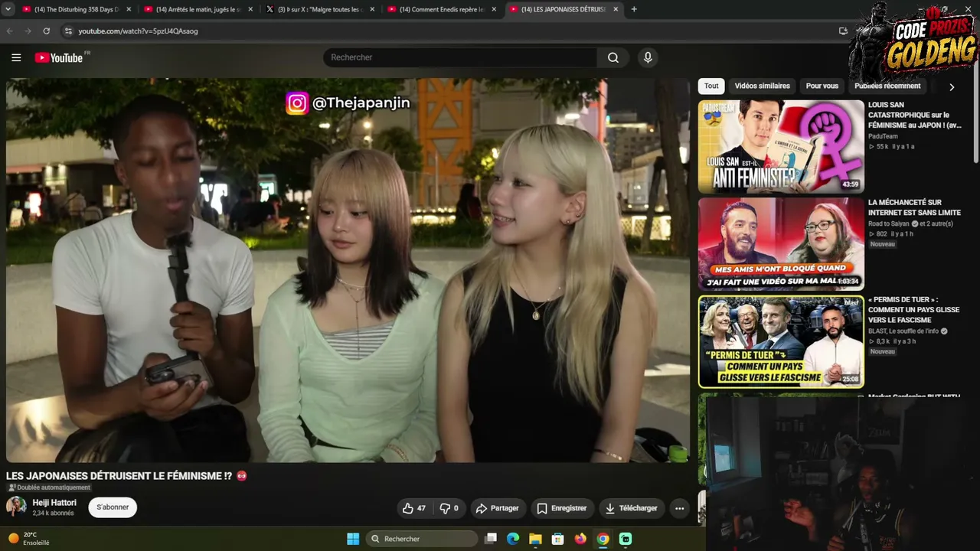The width and height of the screenshot is (980, 551).
Task: Go forward in browser history
Action: point(28,31)
